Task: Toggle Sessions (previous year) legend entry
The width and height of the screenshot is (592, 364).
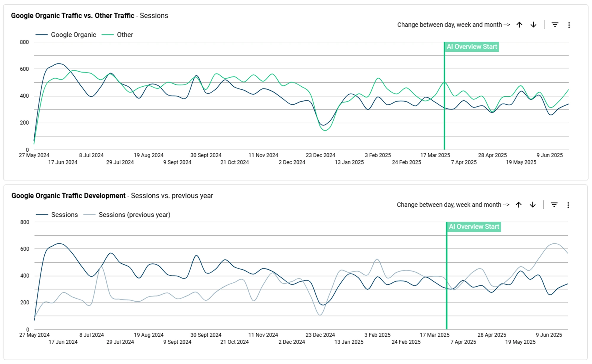Action: pos(134,215)
